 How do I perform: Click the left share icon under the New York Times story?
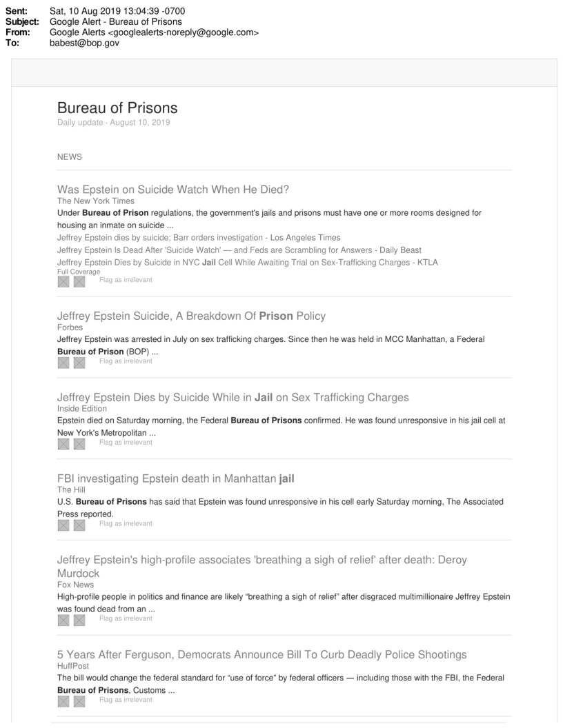click(63, 281)
